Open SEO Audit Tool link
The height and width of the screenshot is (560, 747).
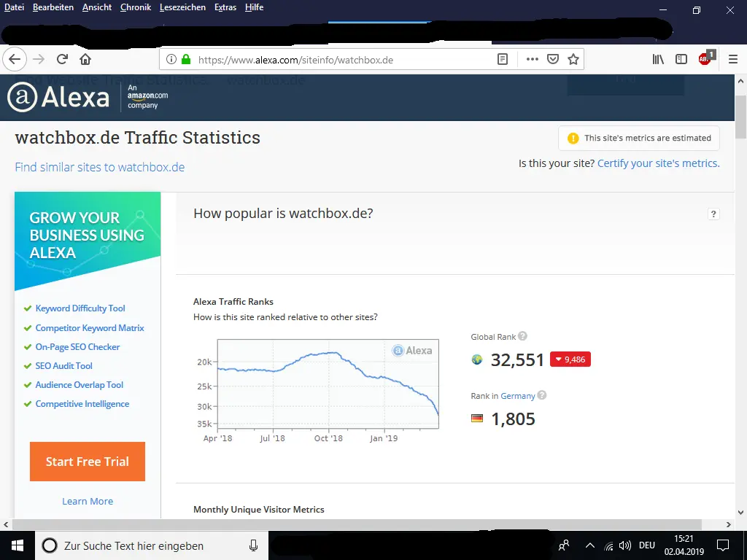pos(64,366)
